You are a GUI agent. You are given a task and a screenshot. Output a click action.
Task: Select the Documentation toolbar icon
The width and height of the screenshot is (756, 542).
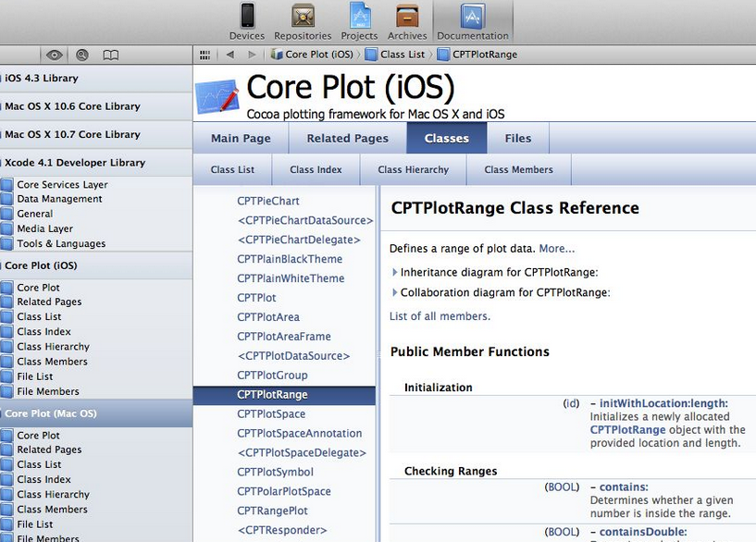[x=473, y=21]
